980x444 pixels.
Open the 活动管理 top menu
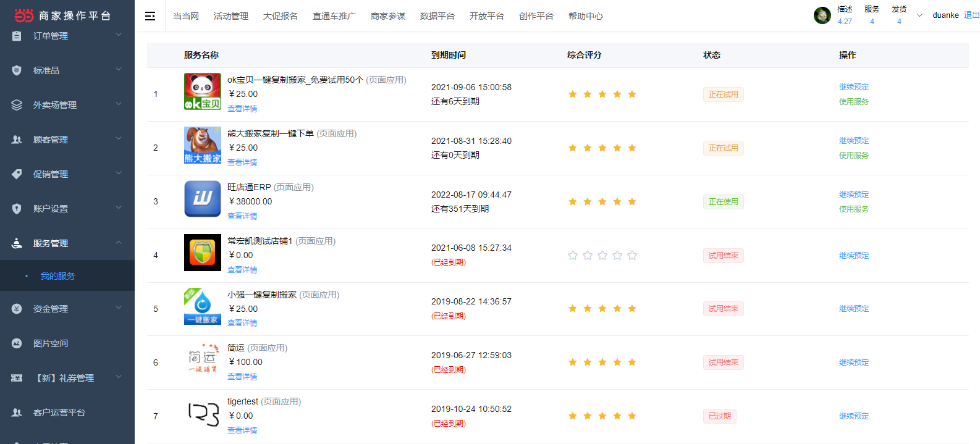pos(231,16)
